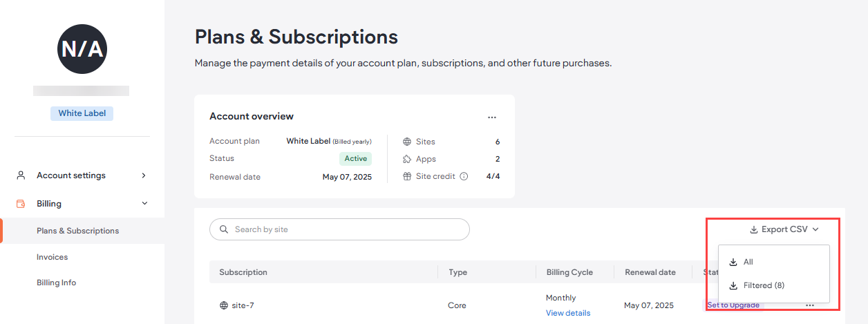Click the Billing wallet icon
868x324 pixels.
click(21, 204)
